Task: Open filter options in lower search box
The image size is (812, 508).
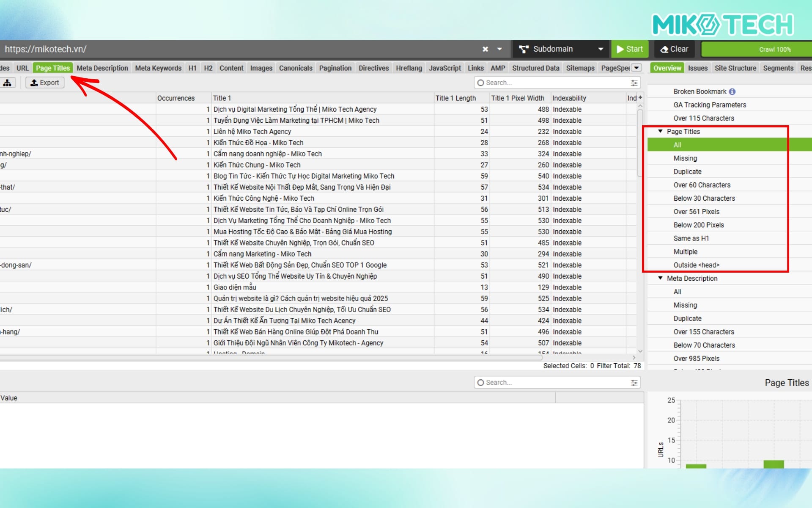Action: [x=634, y=383]
